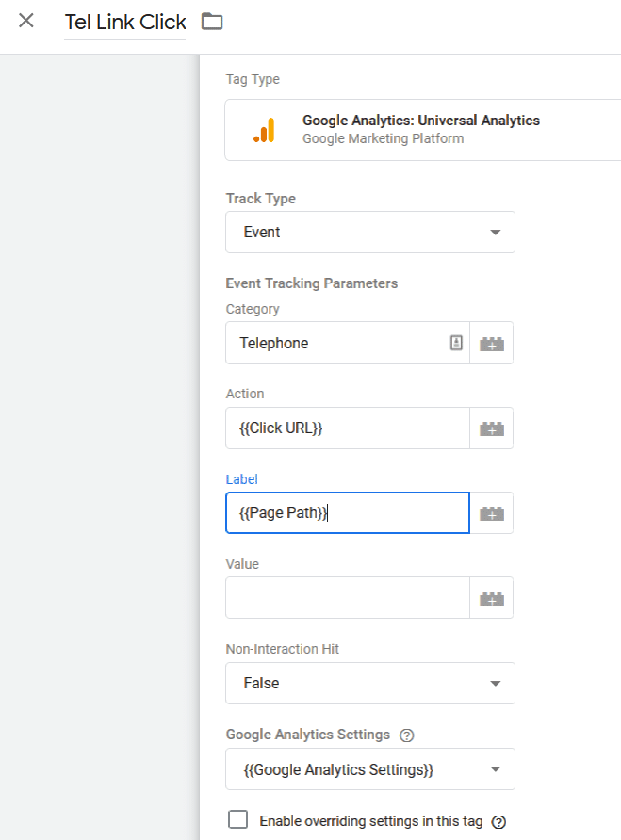The image size is (621, 840).
Task: Click the Label field with Page Path
Action: [348, 513]
